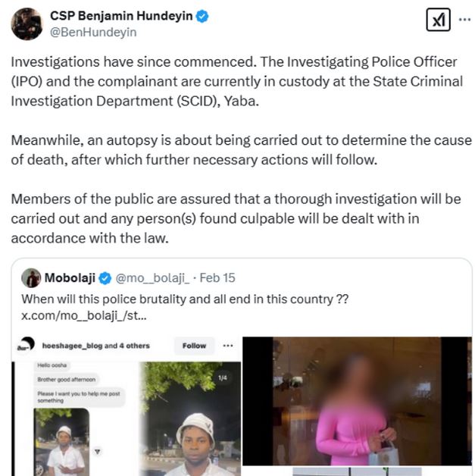
Task: Open hoeshagee_blog avatar icon
Action: click(x=26, y=345)
